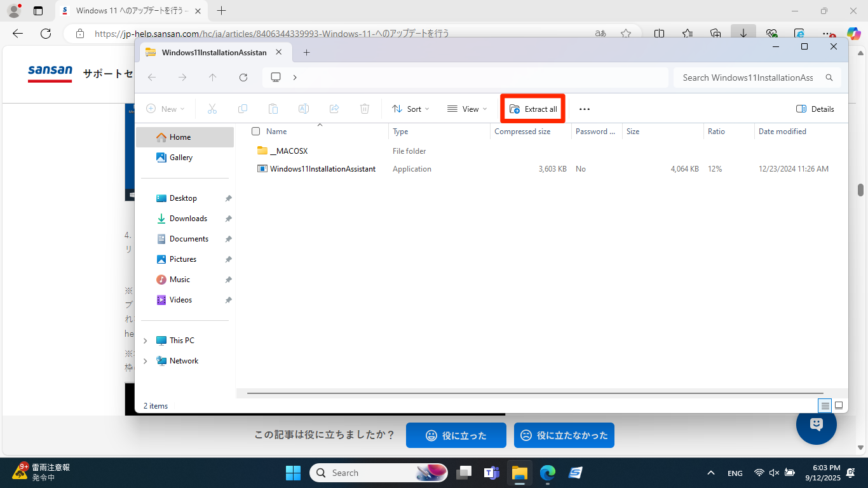The height and width of the screenshot is (488, 868).
Task: Switch to the details list view icon
Action: (x=825, y=405)
